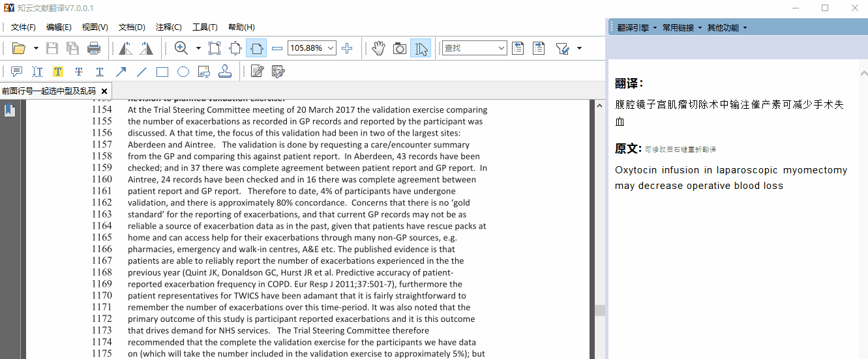Rotate page counterclockwise
This screenshot has height=359, width=868.
coord(125,48)
